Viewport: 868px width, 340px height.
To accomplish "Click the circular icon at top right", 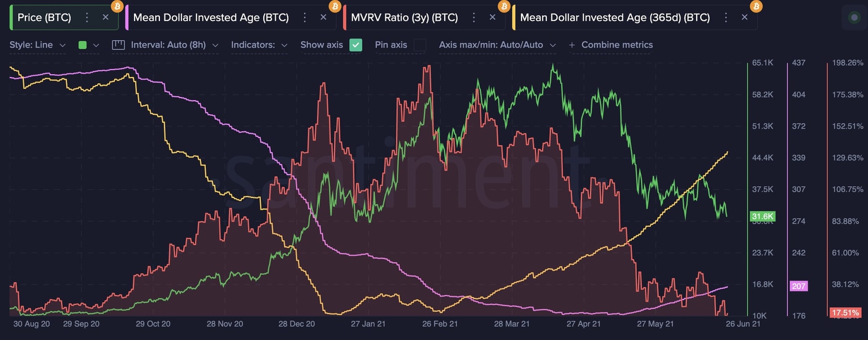I will pos(854,17).
